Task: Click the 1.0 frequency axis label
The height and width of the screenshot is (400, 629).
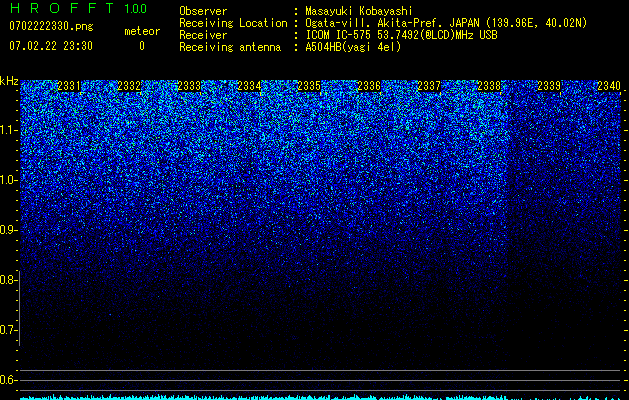Action: tap(8, 180)
